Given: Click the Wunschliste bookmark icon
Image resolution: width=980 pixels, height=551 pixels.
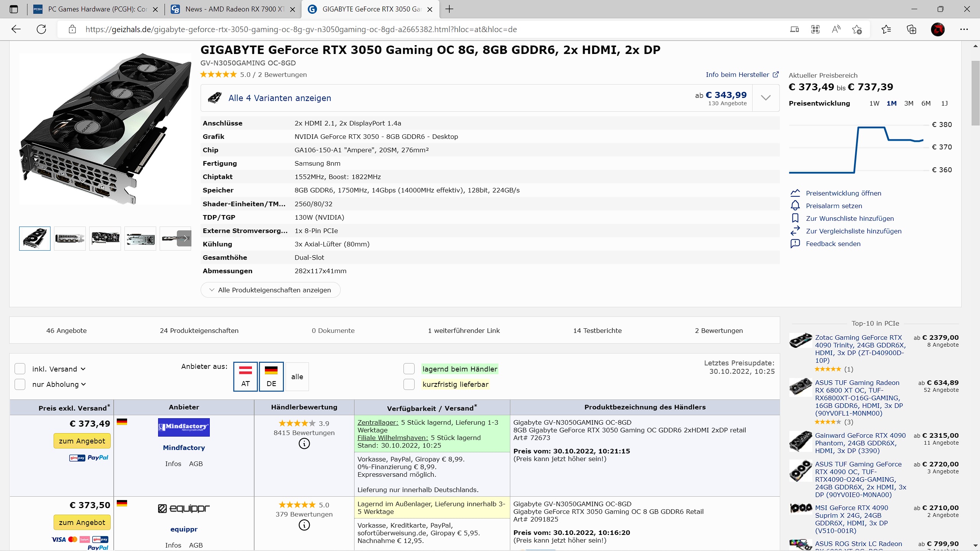Looking at the screenshot, I should coord(795,218).
